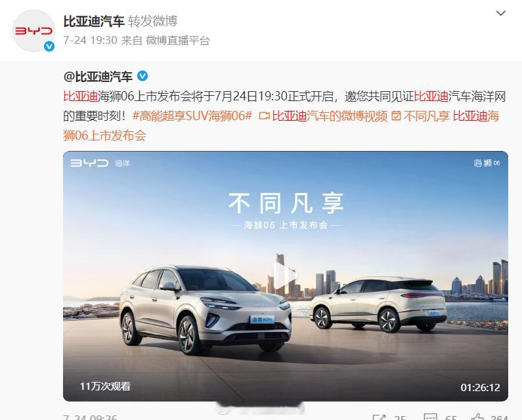The width and height of the screenshot is (522, 420).
Task: Like the post with thumbs-up icon
Action: (x=477, y=417)
